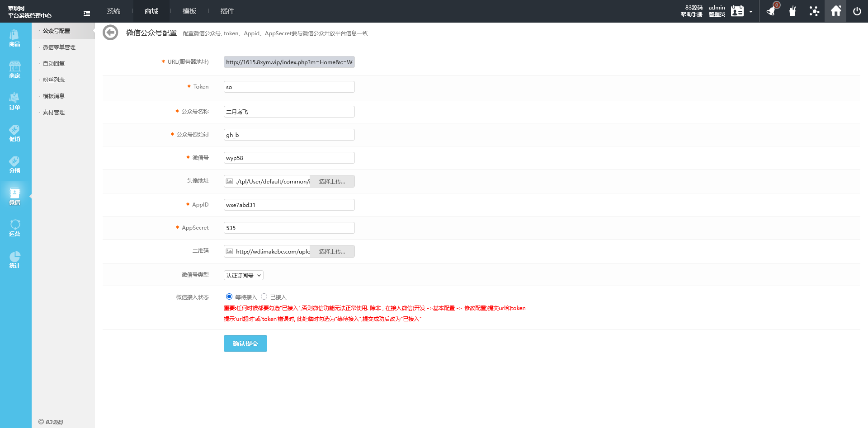The width and height of the screenshot is (868, 428).
Task: Collapse the sidebar with the menu toggle icon
Action: (87, 14)
